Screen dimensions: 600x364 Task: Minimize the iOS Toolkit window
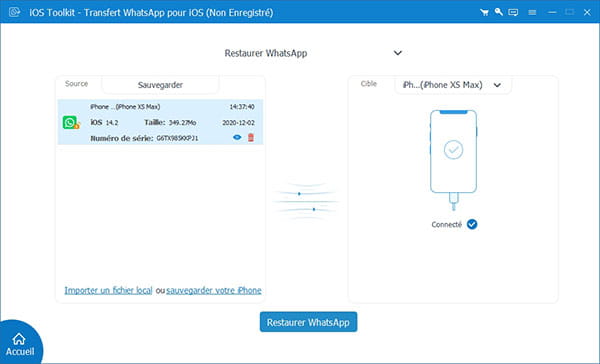click(x=552, y=12)
